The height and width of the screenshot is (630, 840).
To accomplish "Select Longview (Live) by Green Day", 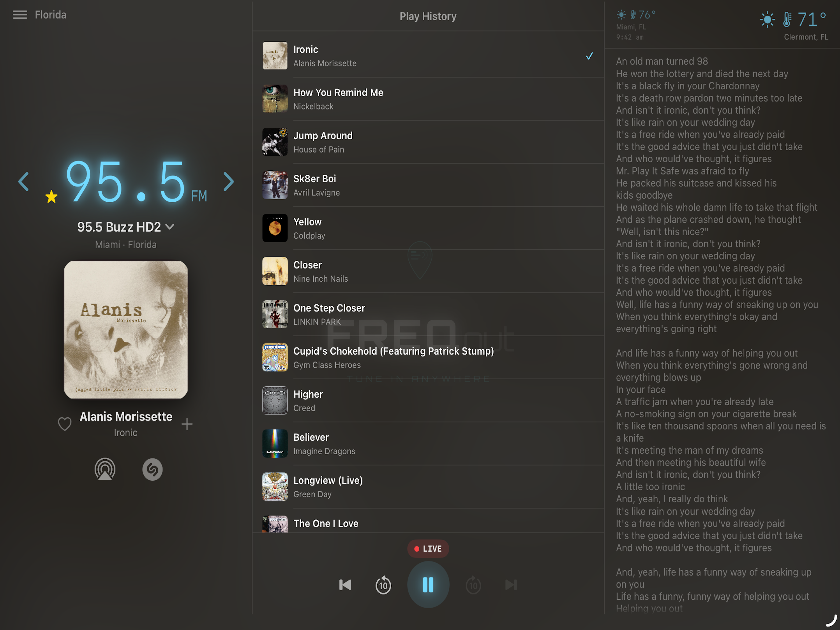I will (x=428, y=487).
